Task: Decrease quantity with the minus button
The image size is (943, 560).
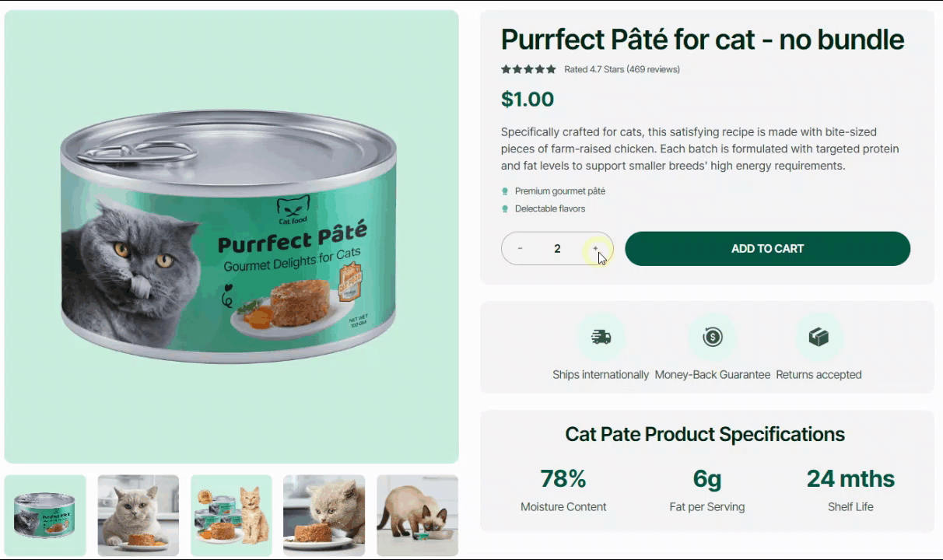Action: 520,249
